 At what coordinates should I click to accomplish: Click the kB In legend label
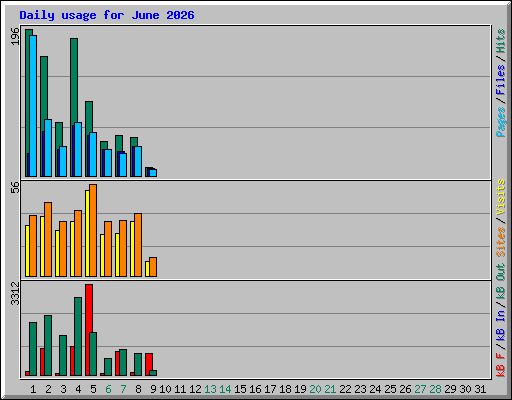[500, 325]
